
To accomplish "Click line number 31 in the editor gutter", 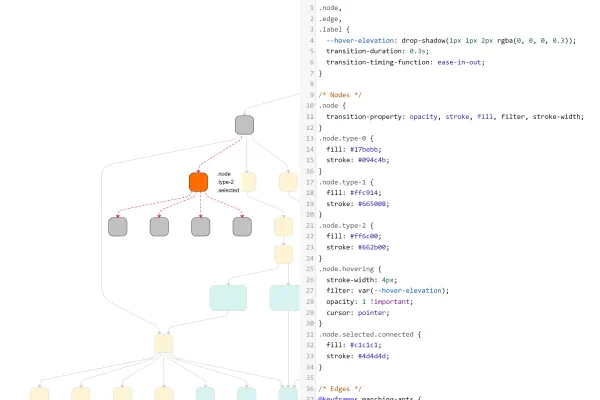I will click(310, 335).
